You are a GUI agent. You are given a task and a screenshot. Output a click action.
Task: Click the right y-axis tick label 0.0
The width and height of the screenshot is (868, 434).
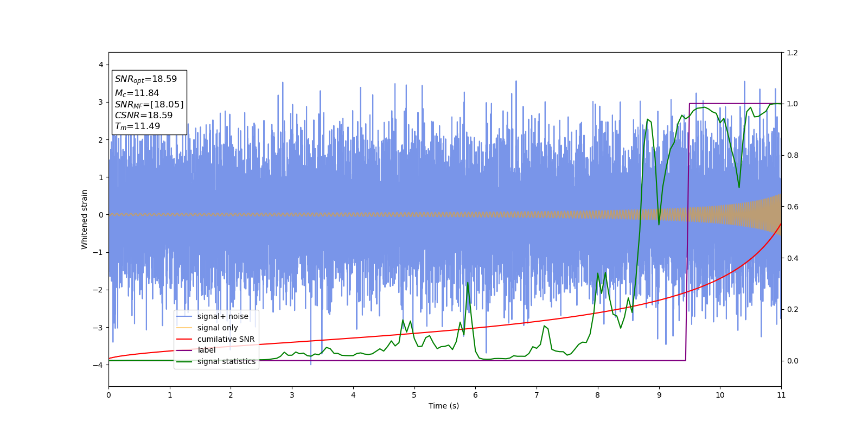(x=792, y=361)
